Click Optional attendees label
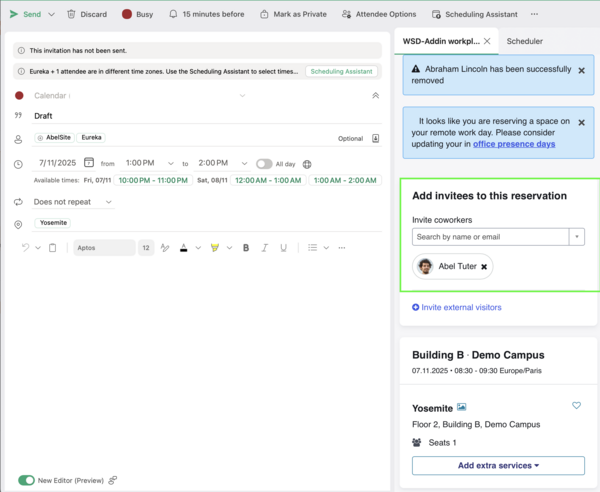600x492 pixels. coord(350,138)
